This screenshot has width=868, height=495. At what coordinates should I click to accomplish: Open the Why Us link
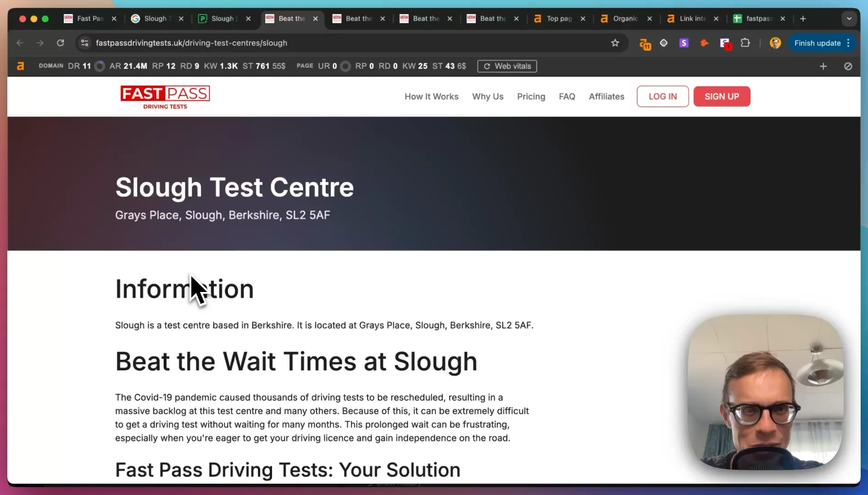tap(488, 96)
